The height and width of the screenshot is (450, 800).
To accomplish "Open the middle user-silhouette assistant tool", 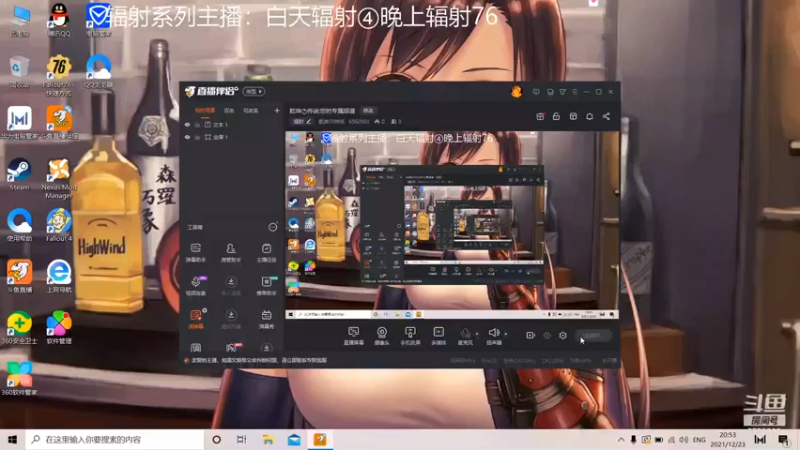I will pos(231,252).
